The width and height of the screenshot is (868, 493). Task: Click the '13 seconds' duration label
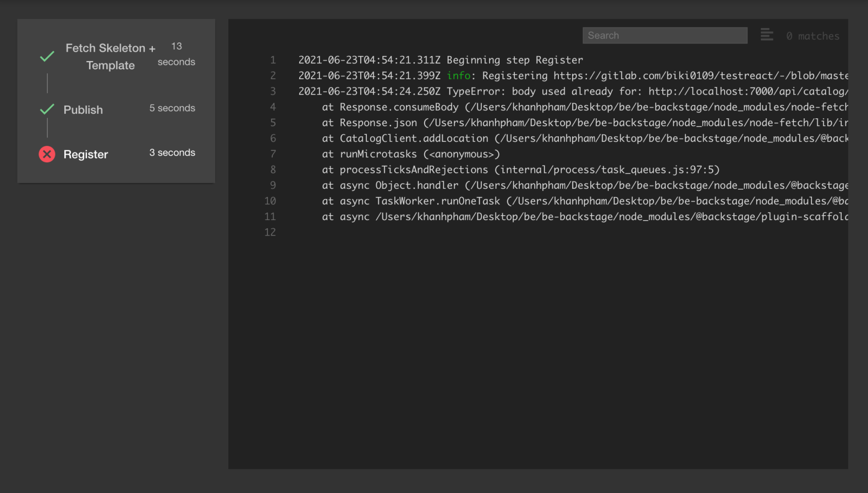tap(176, 54)
